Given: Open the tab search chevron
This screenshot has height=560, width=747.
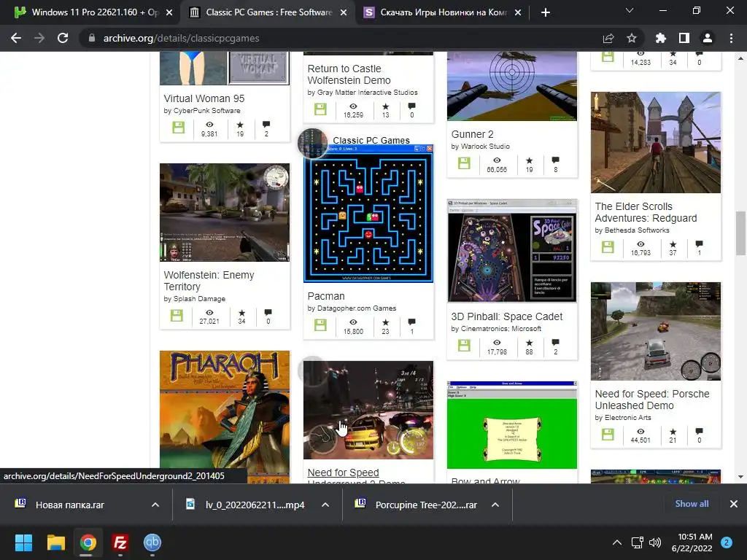Looking at the screenshot, I should pos(630,10).
